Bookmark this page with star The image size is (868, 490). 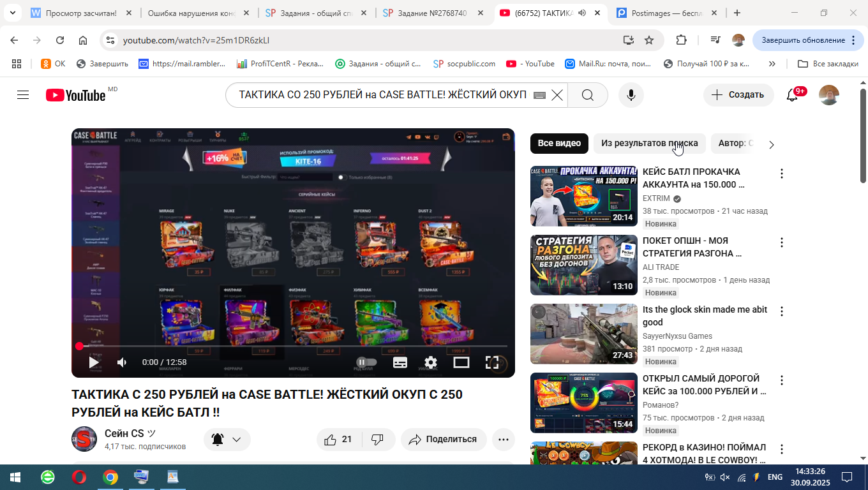[649, 40]
